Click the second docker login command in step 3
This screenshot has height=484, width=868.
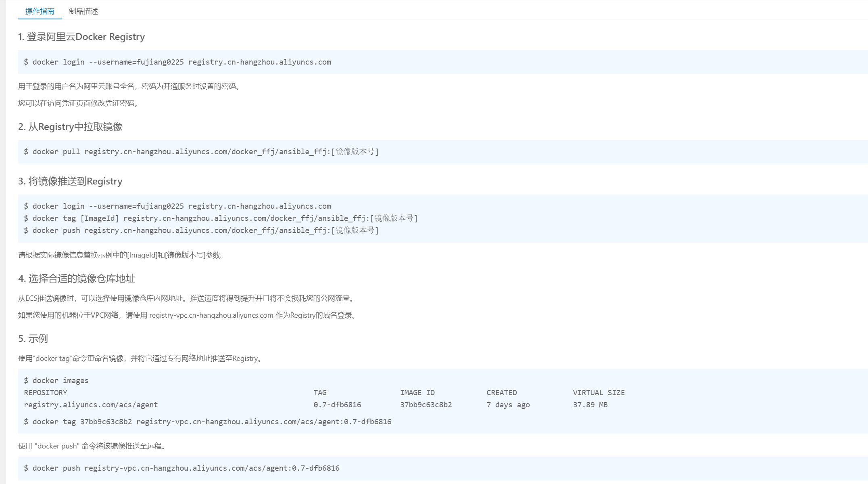(177, 206)
